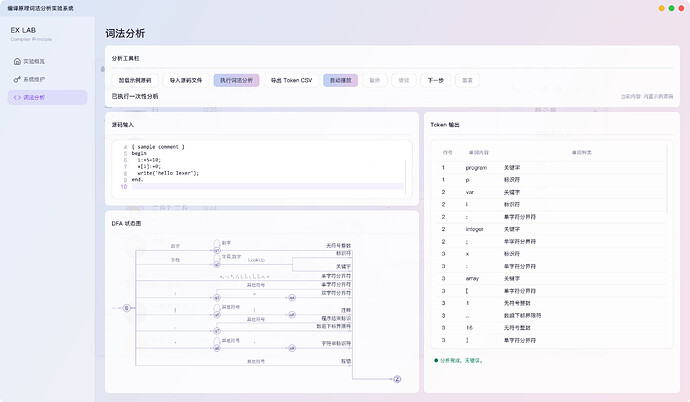Click the 暂停 button
The image size is (690, 402).
point(374,80)
